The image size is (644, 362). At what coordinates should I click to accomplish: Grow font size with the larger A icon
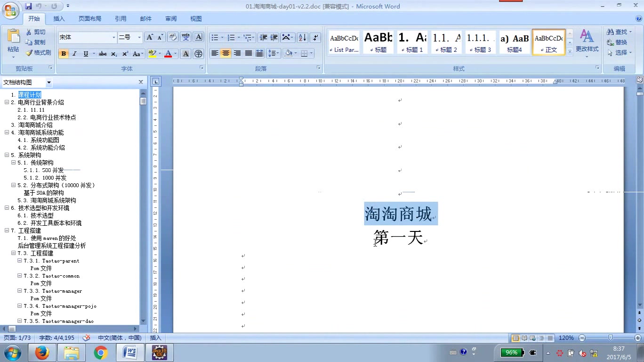(x=150, y=37)
